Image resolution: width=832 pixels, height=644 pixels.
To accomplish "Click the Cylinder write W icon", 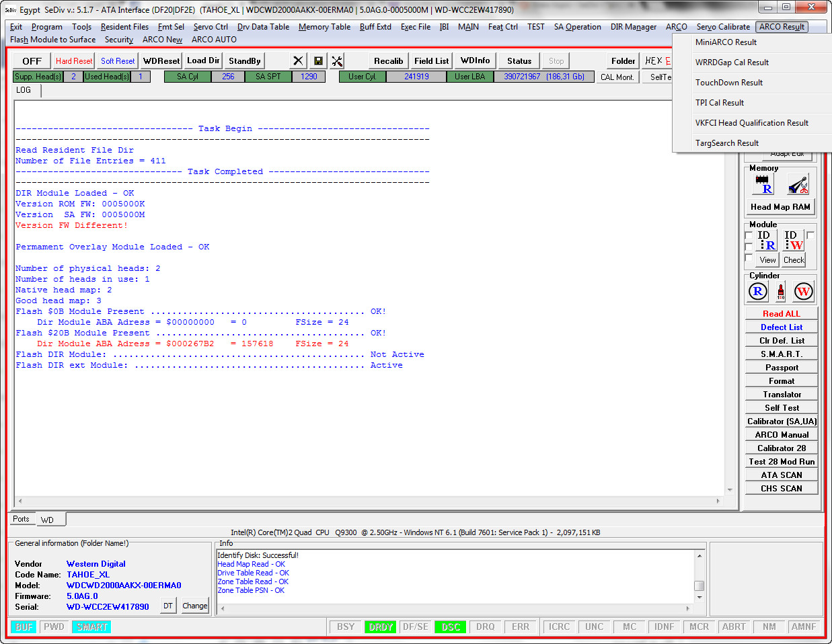I will (x=803, y=291).
